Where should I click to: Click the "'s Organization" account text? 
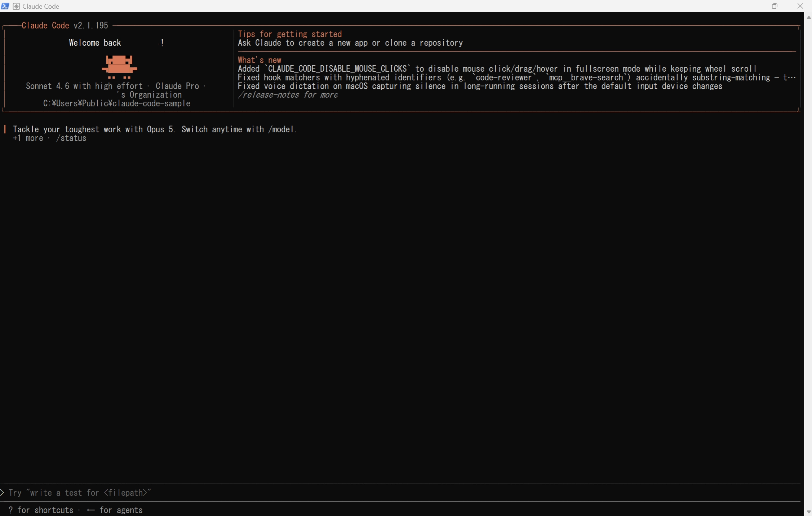point(149,95)
